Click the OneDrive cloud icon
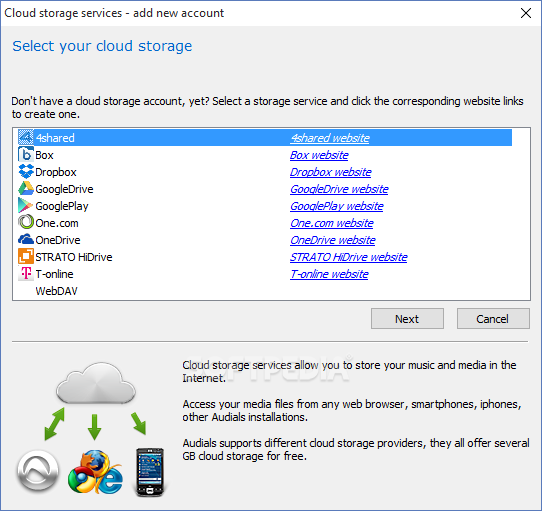This screenshot has width=542, height=511. 26,239
